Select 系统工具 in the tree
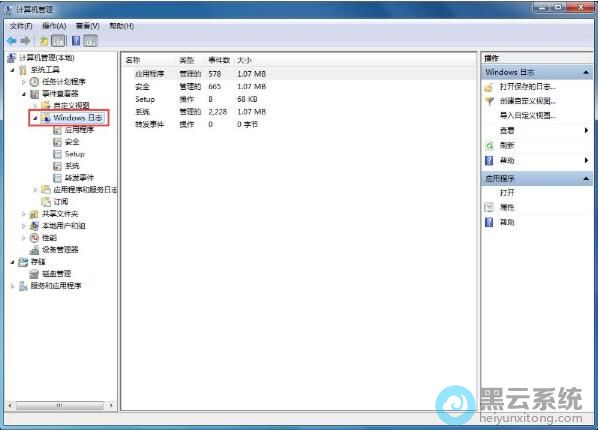Image resolution: width=598 pixels, height=430 pixels. [45, 70]
